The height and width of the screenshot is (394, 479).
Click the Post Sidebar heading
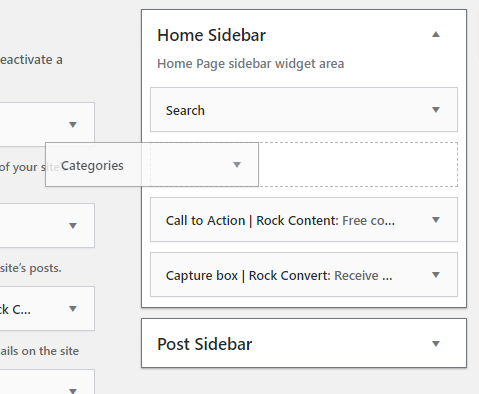(x=205, y=344)
